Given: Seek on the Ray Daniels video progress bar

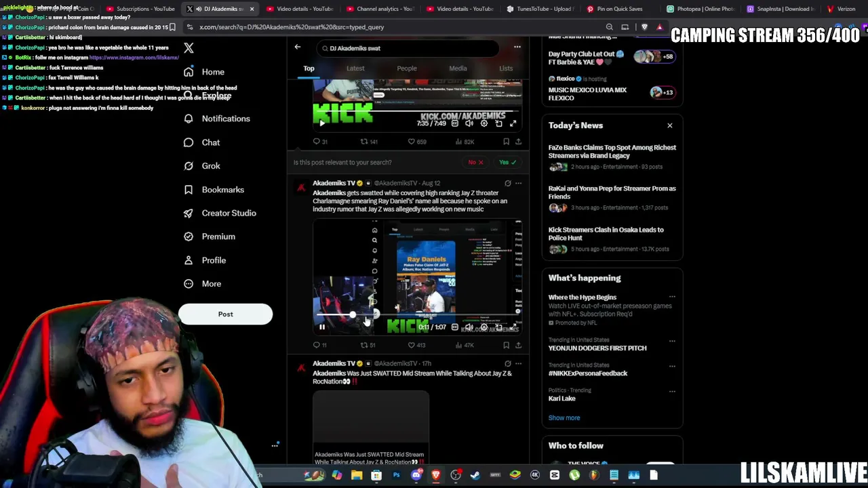Looking at the screenshot, I should click(x=417, y=316).
